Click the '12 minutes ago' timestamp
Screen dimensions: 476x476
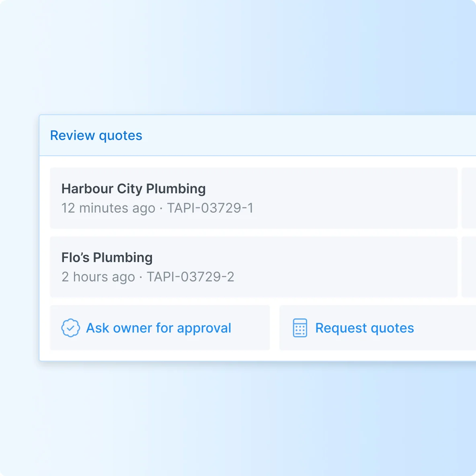pos(108,208)
